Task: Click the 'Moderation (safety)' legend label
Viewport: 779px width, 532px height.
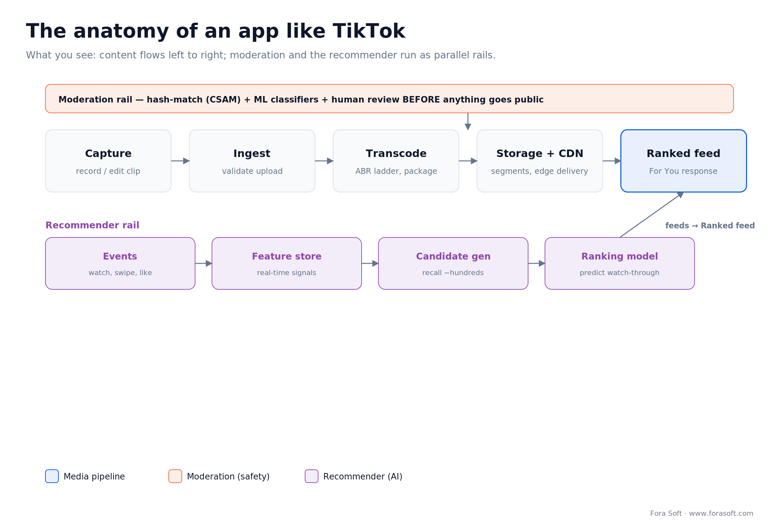Action: pos(228,477)
